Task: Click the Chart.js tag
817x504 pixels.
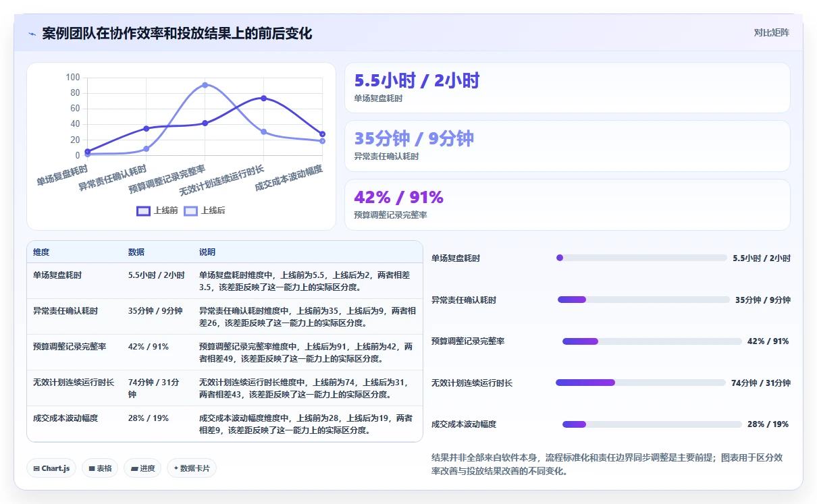Action: (51, 468)
